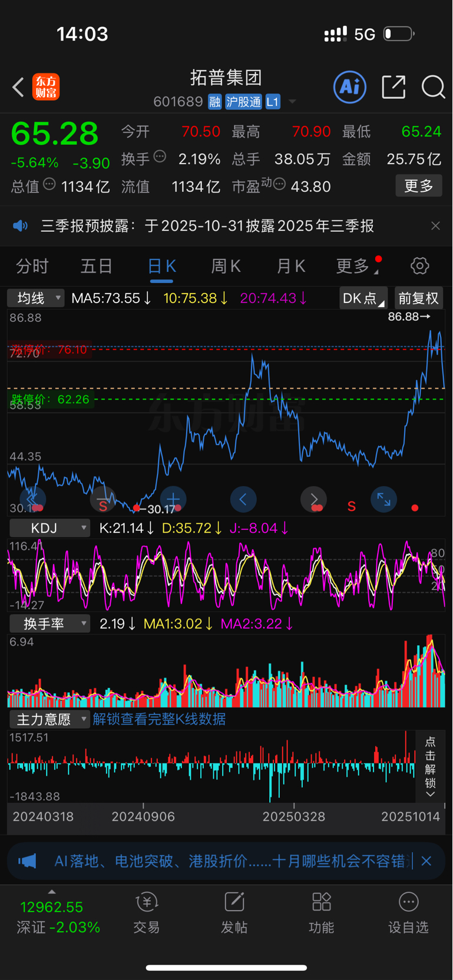Screen dimensions: 453x980
Task: Tap current price 65.28
Action: pos(55,134)
